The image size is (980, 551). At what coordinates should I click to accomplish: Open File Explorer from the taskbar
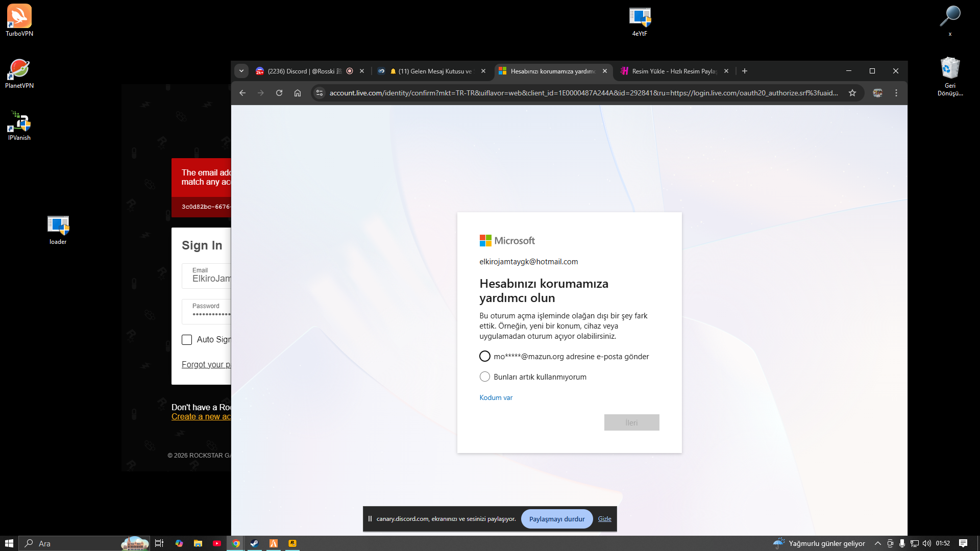click(x=198, y=543)
